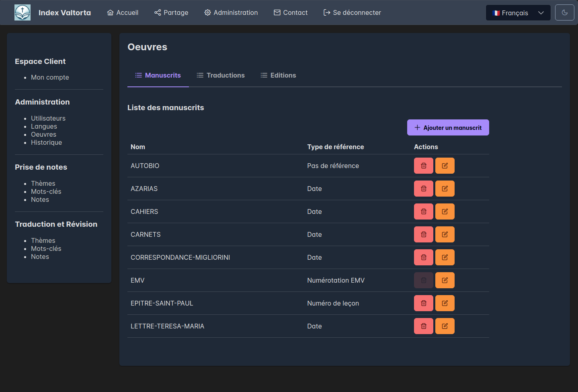
Task: Open edit for CARNETS manuscript
Action: (445, 234)
